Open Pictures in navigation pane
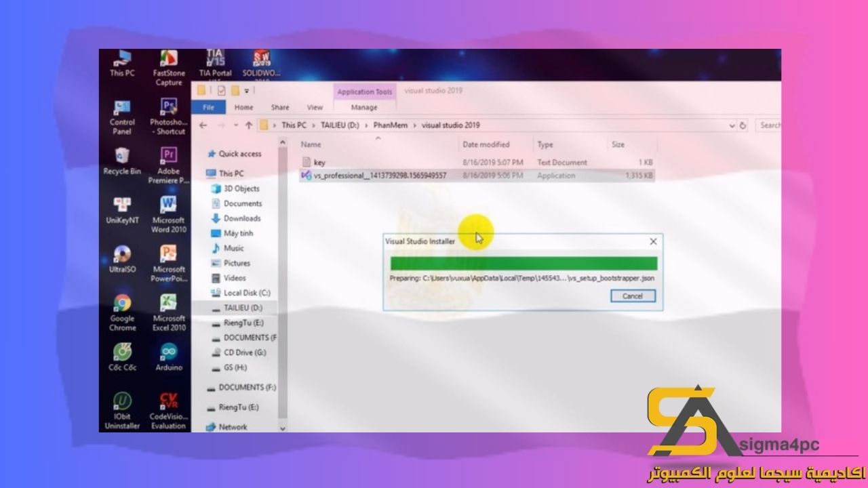Screen dimensions: 868x488 (x=231, y=263)
